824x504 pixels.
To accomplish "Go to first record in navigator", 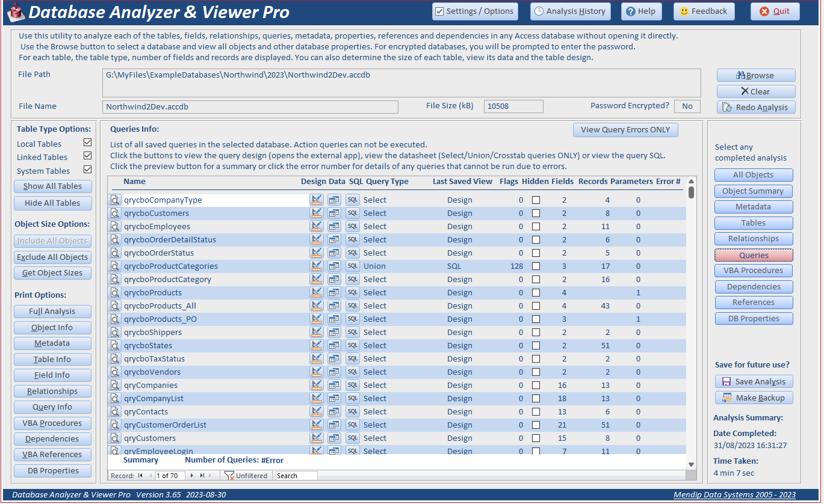I will tap(140, 476).
